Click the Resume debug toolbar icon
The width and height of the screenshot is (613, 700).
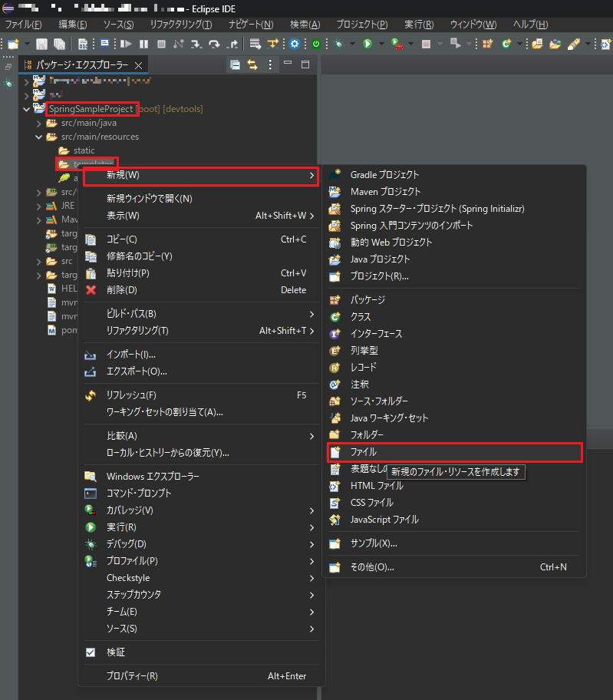126,44
